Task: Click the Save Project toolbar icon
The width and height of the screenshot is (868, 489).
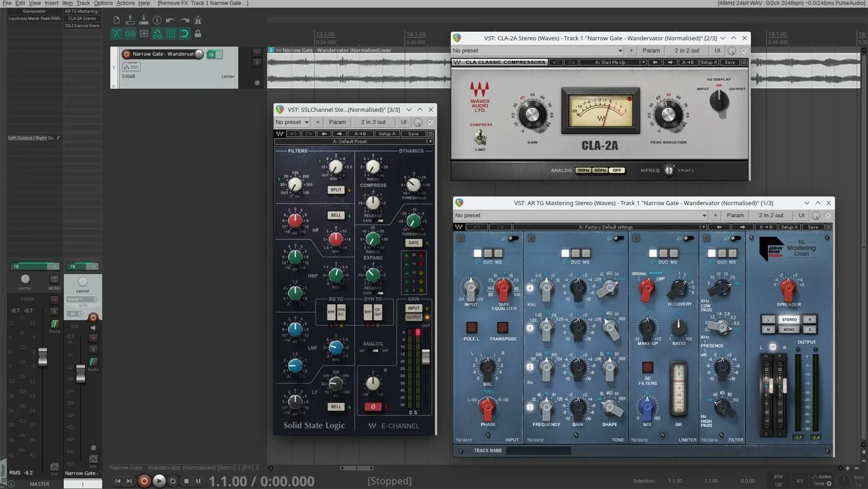Action: click(x=144, y=20)
